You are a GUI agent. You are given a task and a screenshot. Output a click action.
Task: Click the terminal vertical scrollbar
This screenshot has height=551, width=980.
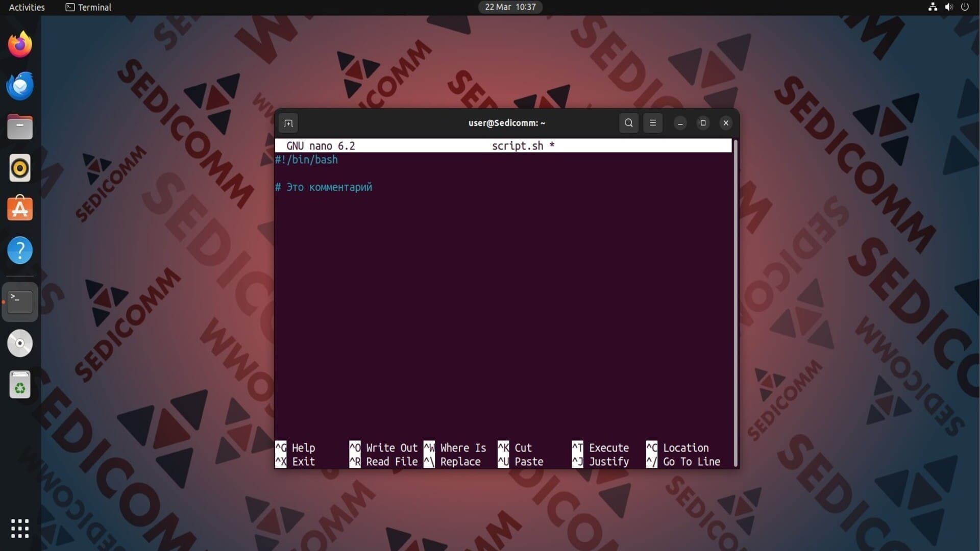[x=736, y=303]
